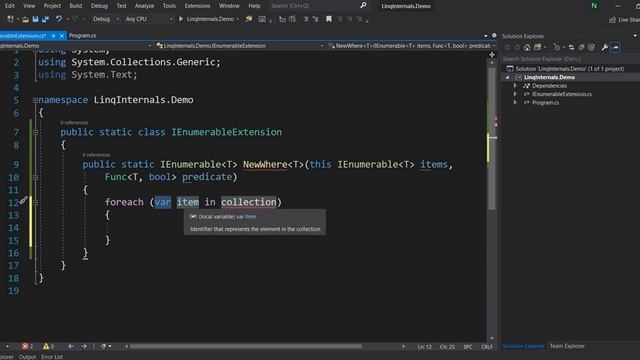
Task: Click the search magnifier icon in the title bar
Action: [363, 5]
